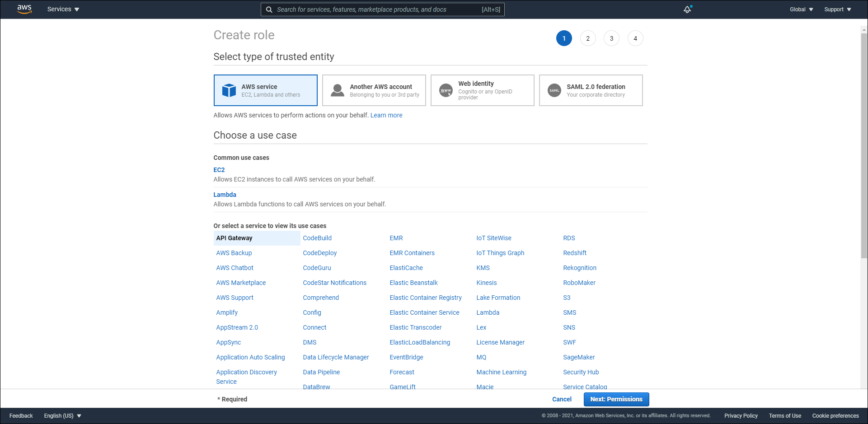
Task: Click the AWS service cube icon
Action: pyautogui.click(x=229, y=90)
